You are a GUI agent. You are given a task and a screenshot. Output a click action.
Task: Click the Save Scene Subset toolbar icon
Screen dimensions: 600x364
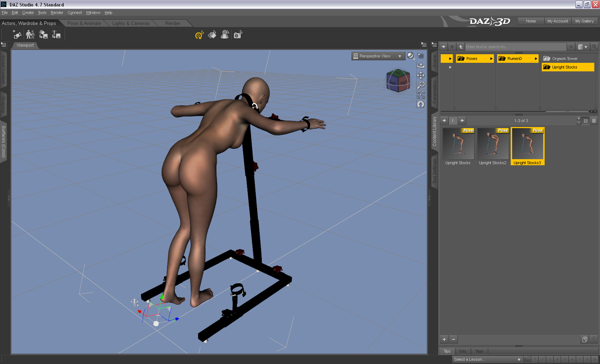coord(43,34)
